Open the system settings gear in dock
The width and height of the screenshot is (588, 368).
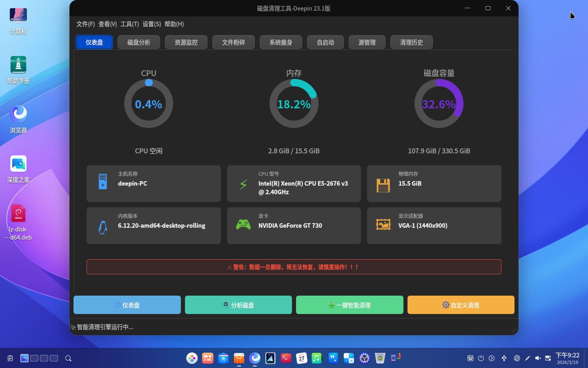[364, 358]
